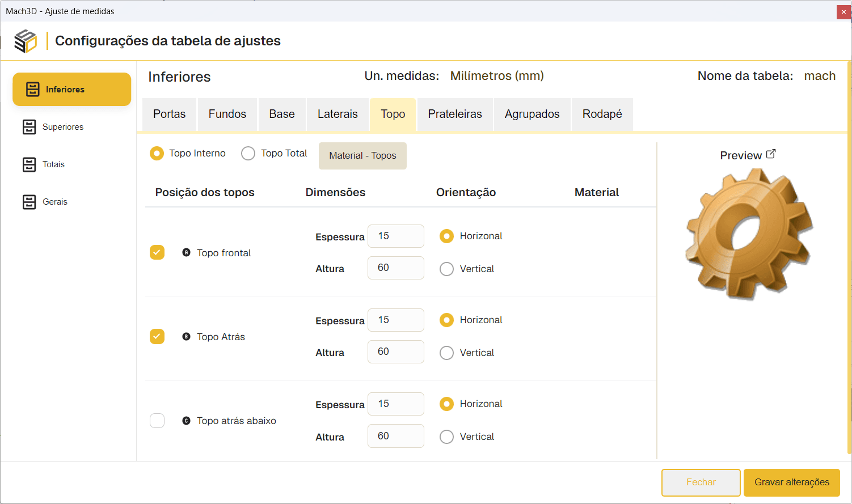Click the vertical scrollbar on the right edge
Screen dimensions: 852x504
point(849,258)
